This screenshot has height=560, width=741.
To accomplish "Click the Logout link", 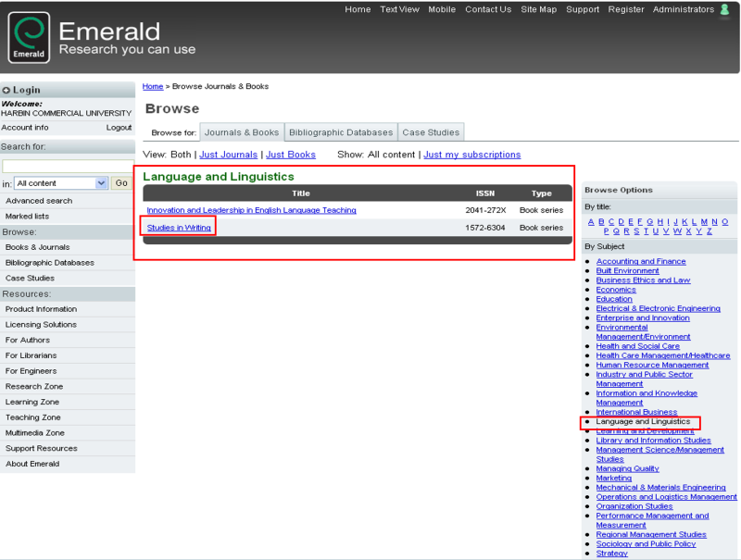I will point(119,128).
